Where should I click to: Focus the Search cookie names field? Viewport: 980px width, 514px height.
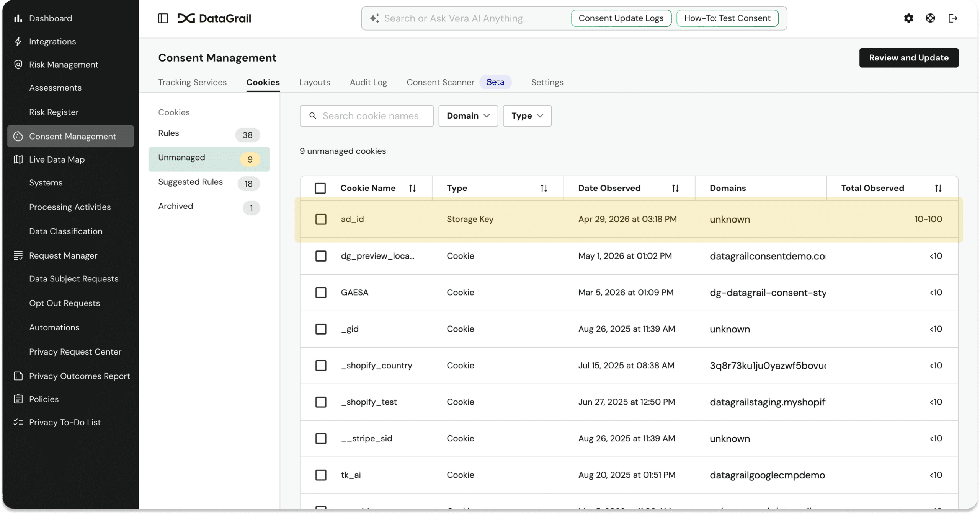366,116
